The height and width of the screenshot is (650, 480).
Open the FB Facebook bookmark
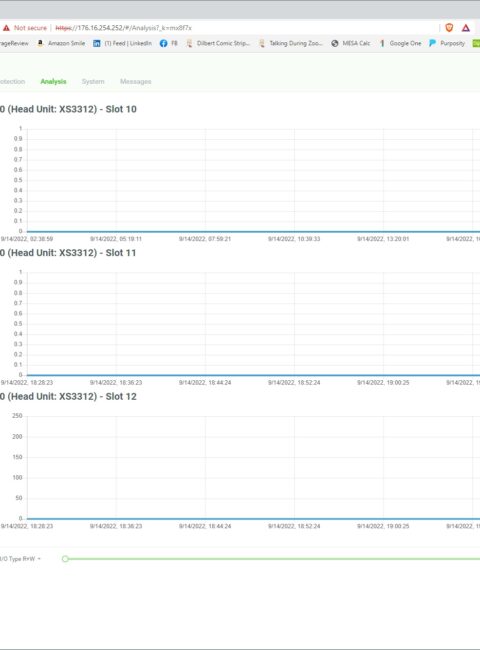[x=169, y=43]
